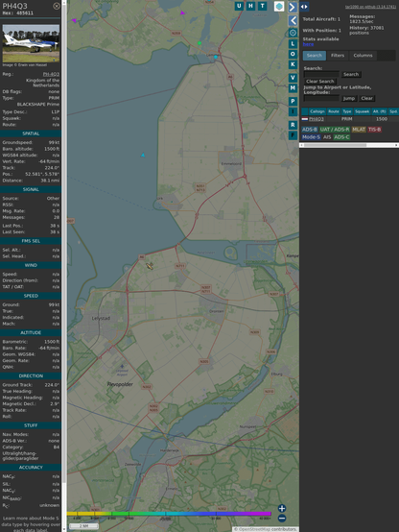Viewport: 399px width, 532px height.
Task: Collapse sidebar with left chevron button
Action: tap(293, 20)
